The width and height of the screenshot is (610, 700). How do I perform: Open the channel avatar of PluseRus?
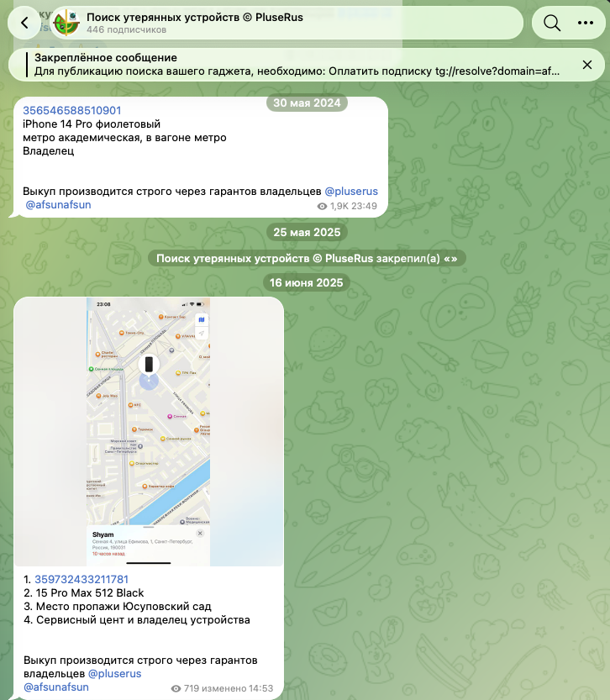66,23
